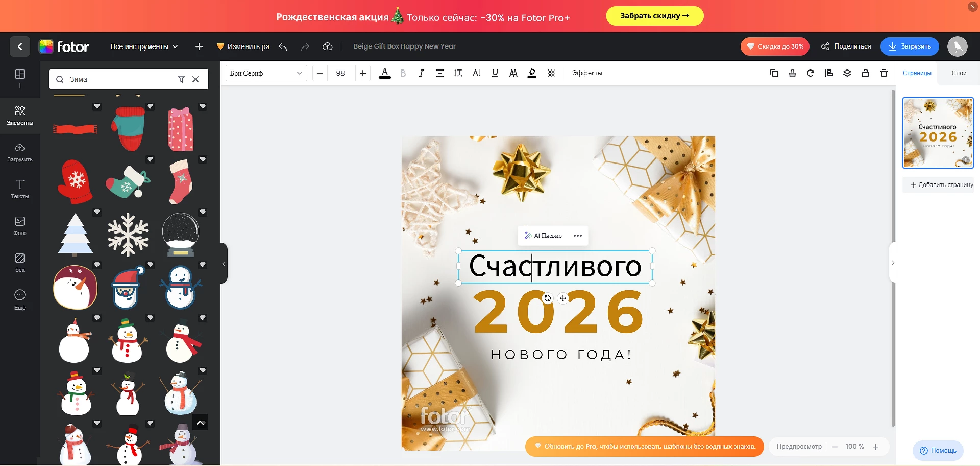Click the cloud save icon

click(328, 46)
